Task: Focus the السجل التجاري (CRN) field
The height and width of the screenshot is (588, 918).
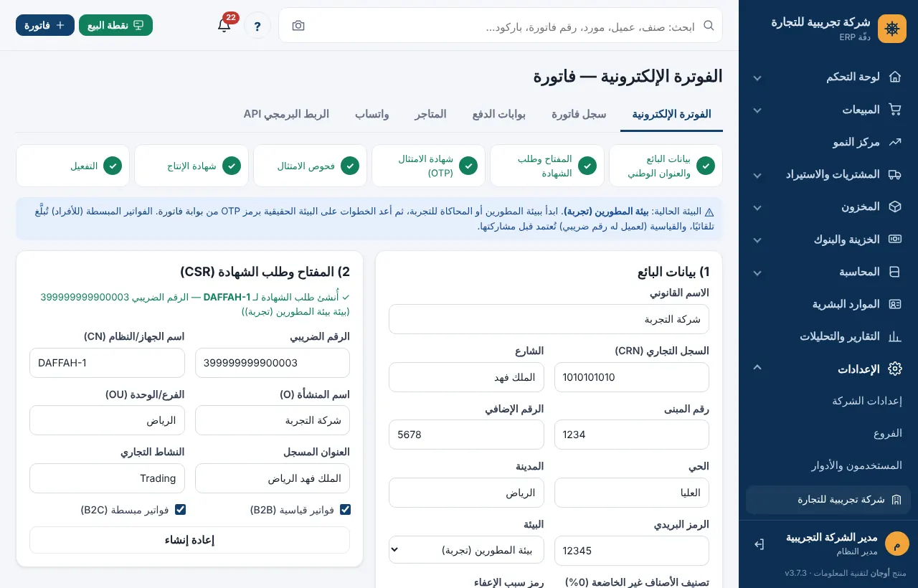Action: click(632, 377)
